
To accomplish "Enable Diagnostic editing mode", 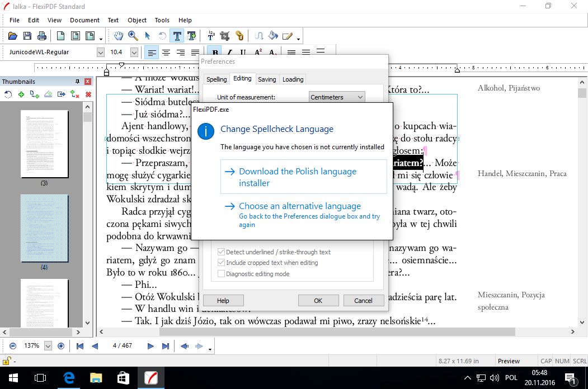I will pyautogui.click(x=221, y=273).
